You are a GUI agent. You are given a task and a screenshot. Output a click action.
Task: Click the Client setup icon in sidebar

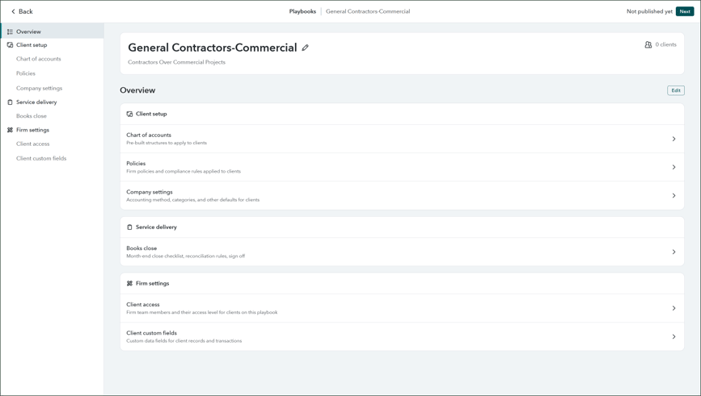pos(10,45)
